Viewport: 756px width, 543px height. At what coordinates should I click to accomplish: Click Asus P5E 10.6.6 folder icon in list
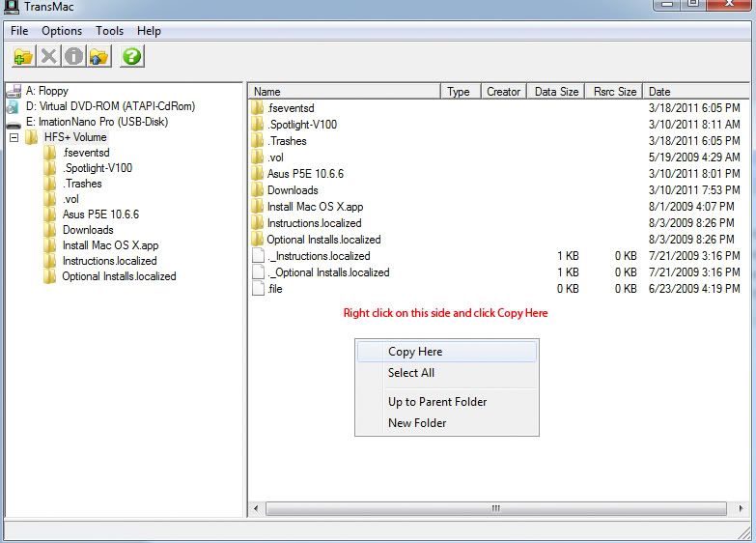(x=258, y=173)
